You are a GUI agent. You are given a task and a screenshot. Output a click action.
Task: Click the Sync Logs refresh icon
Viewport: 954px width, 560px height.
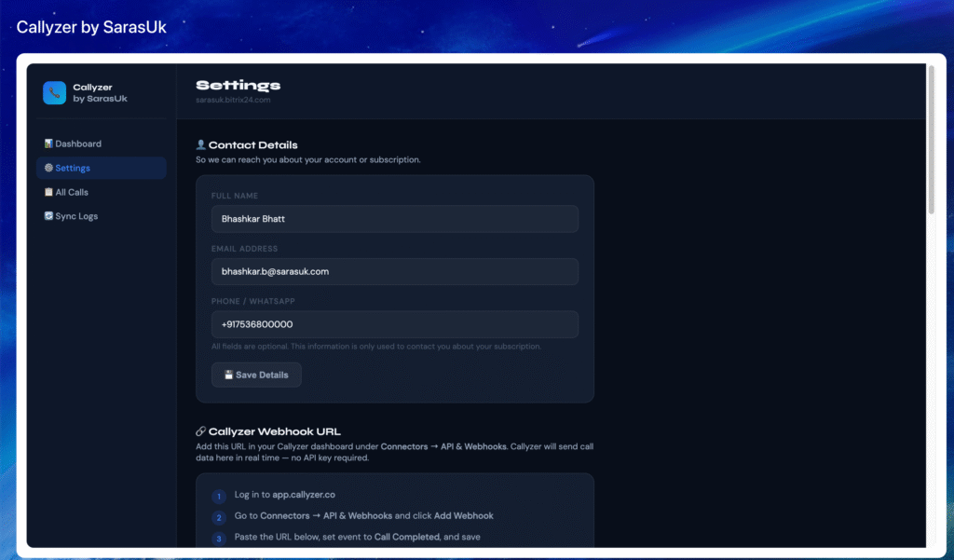coord(48,216)
